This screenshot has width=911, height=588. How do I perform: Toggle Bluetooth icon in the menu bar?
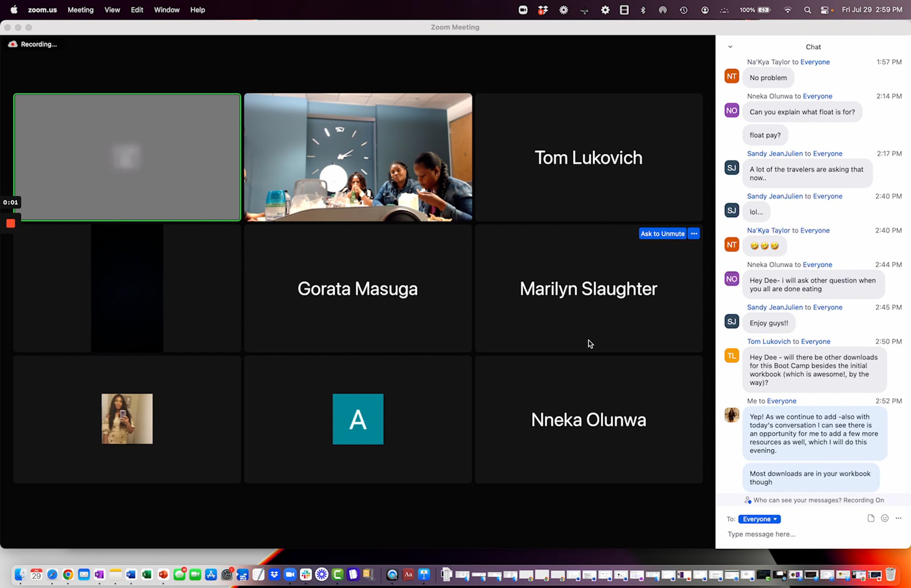(x=643, y=10)
